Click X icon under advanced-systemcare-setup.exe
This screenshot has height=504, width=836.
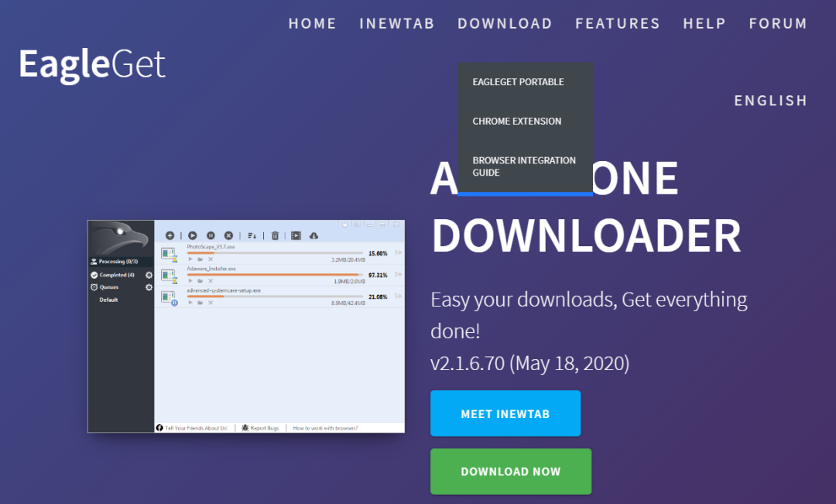(x=211, y=303)
